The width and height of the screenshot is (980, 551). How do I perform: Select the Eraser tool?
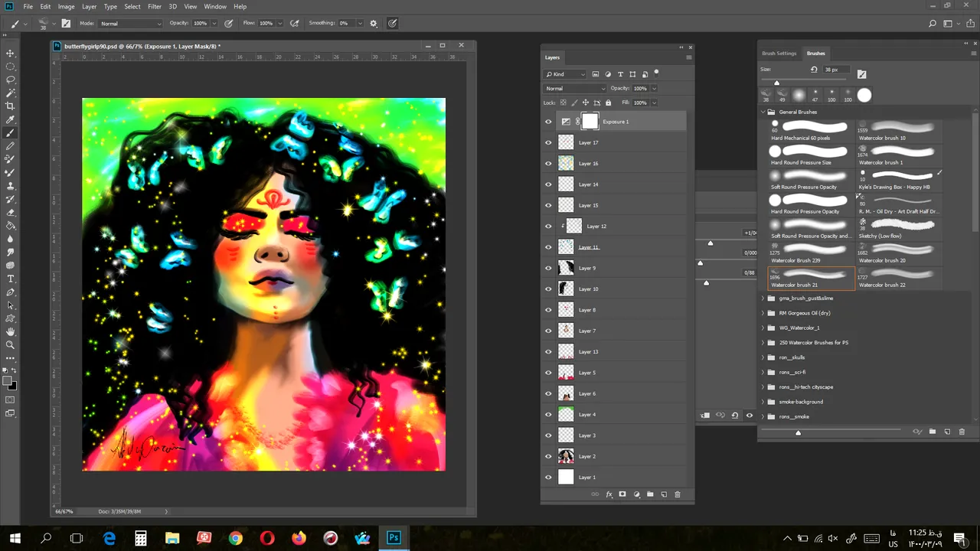coord(11,213)
